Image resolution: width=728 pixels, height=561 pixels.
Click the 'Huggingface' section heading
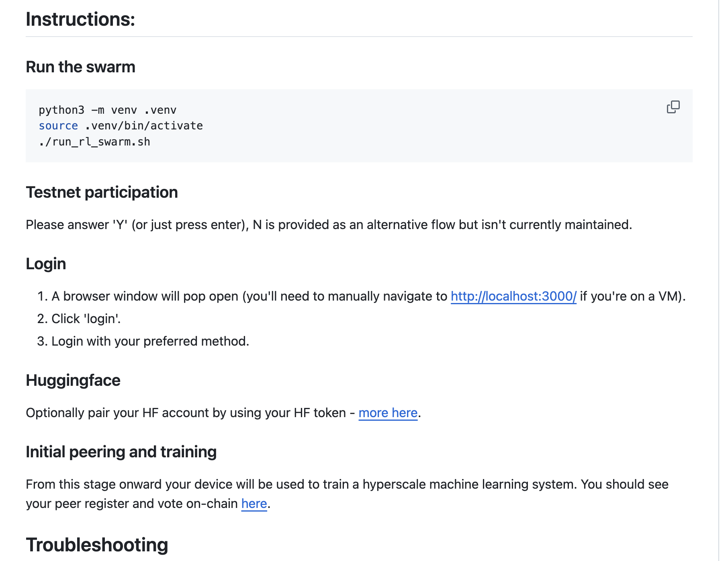pyautogui.click(x=73, y=381)
